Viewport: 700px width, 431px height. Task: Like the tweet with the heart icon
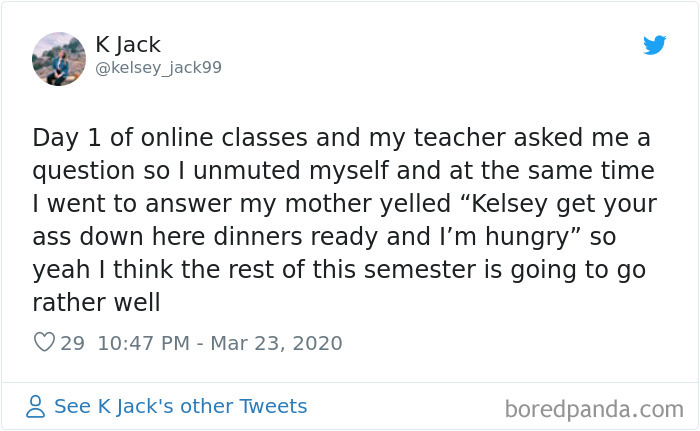point(44,343)
